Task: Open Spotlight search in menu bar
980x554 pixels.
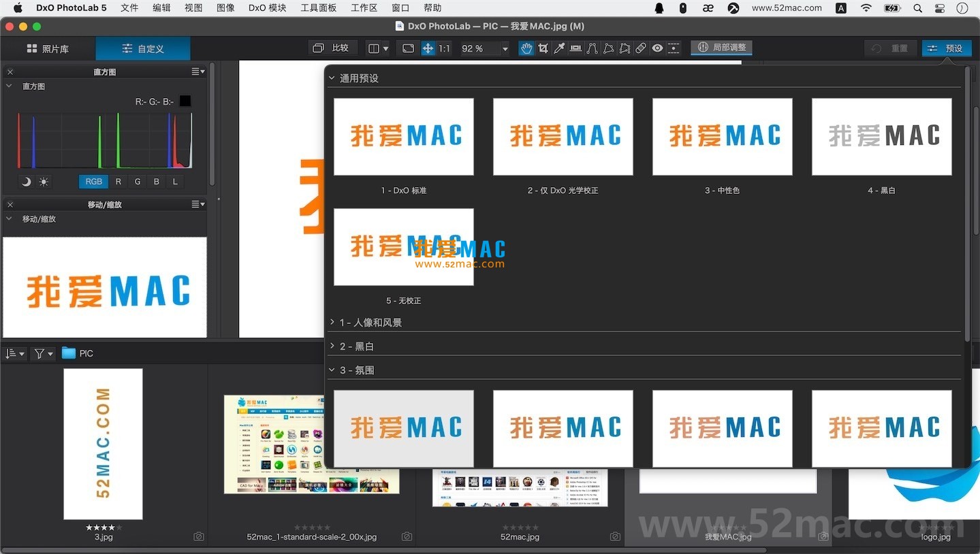Action: click(x=918, y=8)
